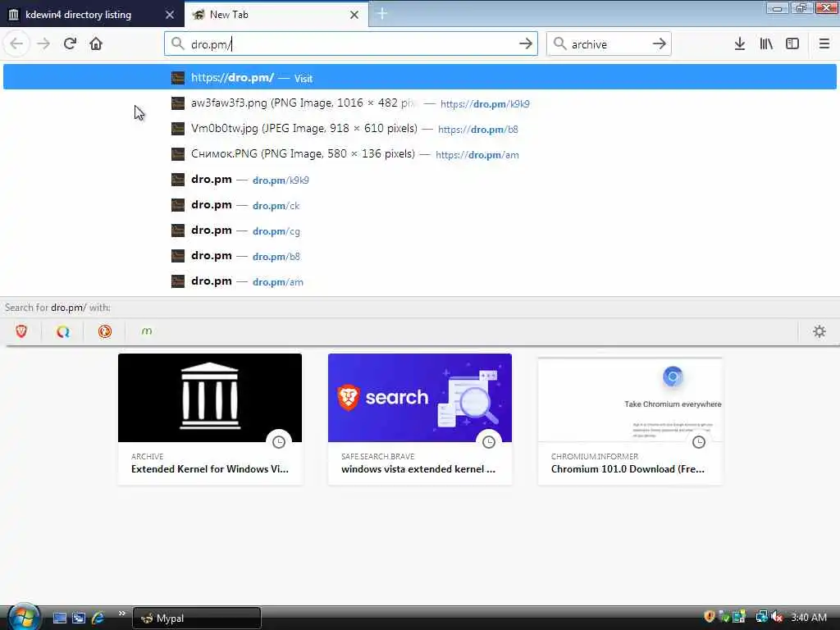This screenshot has height=630, width=840.
Task: Open the home page
Action: (96, 43)
